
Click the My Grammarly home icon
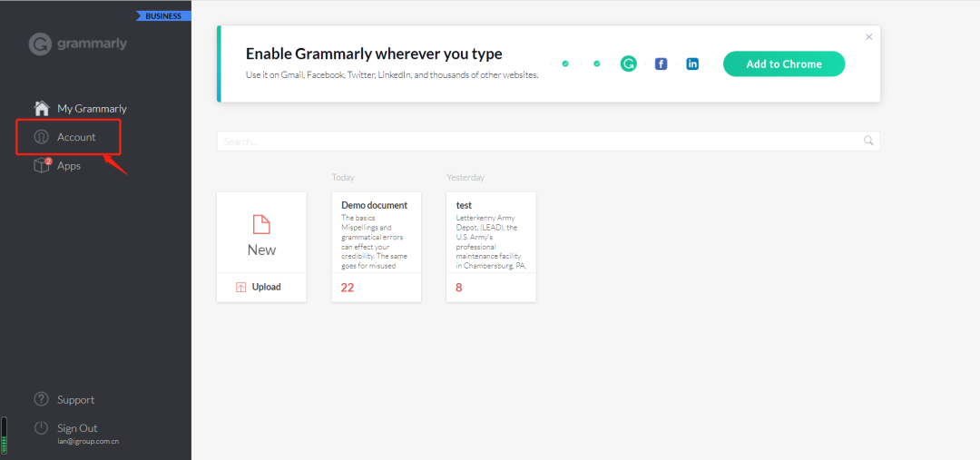(x=42, y=109)
